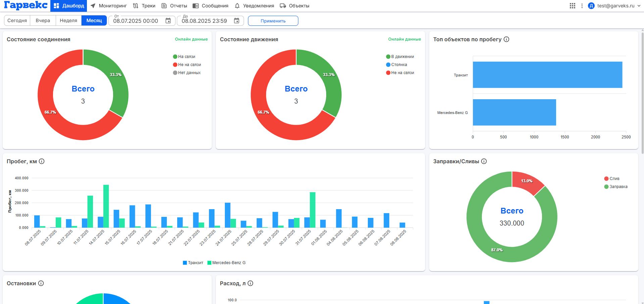Click info icon next to Расход, л
This screenshot has width=644, height=304.
(250, 283)
